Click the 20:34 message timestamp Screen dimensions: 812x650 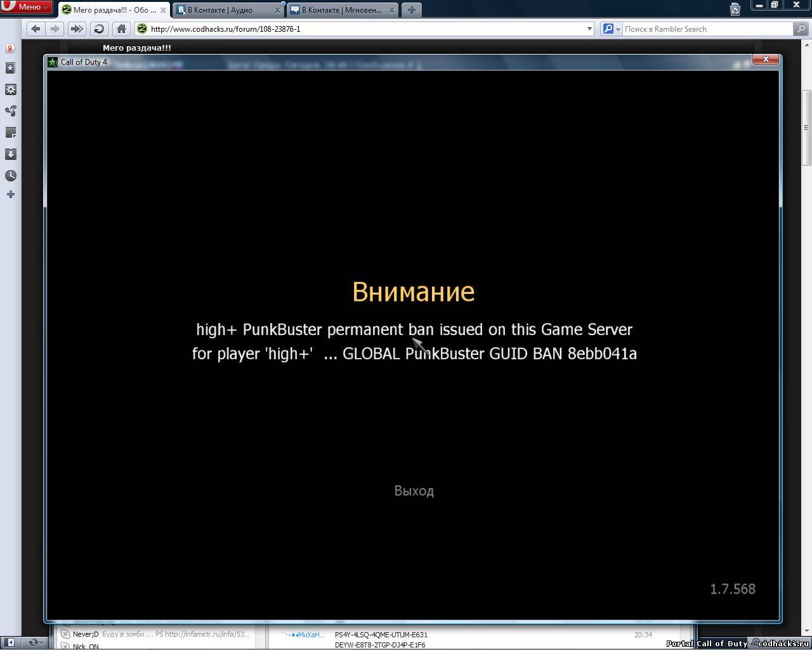point(643,635)
